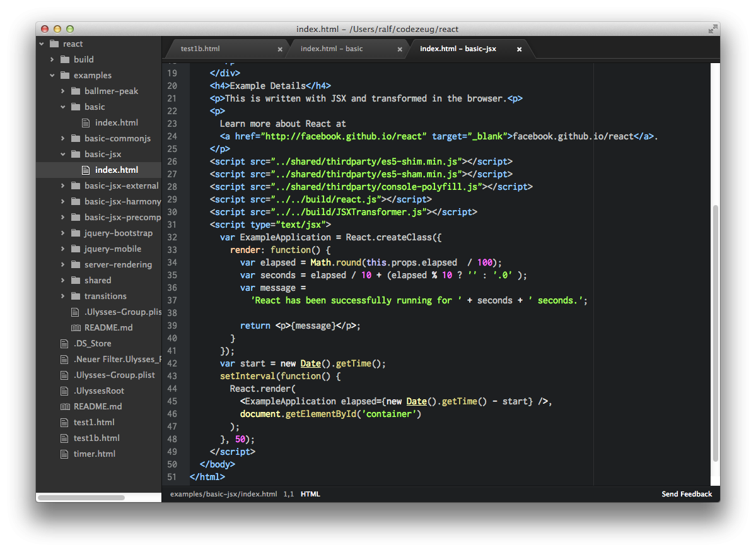The width and height of the screenshot is (756, 552).
Task: Click the fullscreen arrows icon in title bar
Action: pos(712,29)
